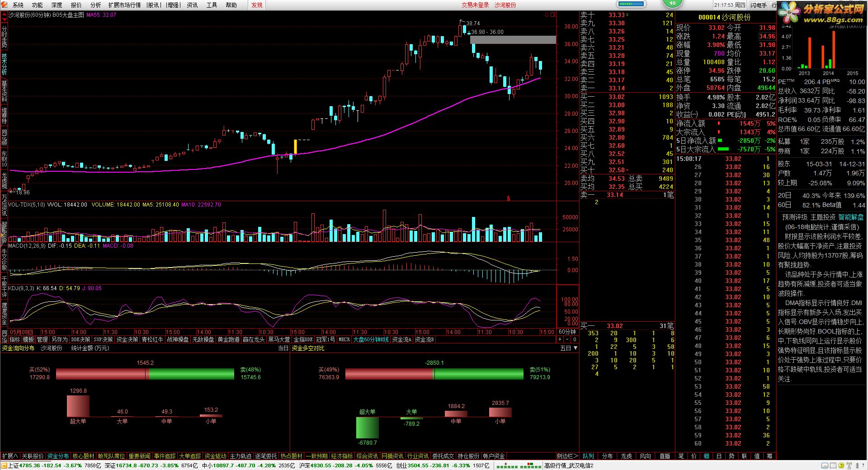Viewport: 868px width, 470px height.
Task: Select 龙虎 tab in quote panel
Action: pyautogui.click(x=627, y=456)
